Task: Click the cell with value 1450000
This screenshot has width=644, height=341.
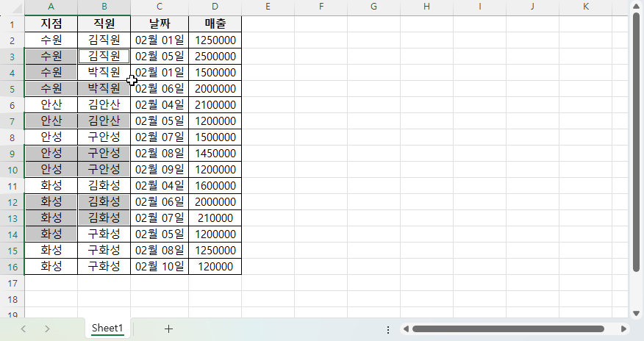Action: click(x=215, y=153)
